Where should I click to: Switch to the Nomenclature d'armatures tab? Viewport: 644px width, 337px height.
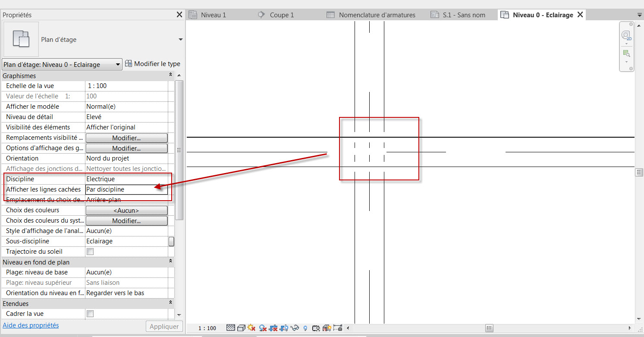tap(377, 15)
